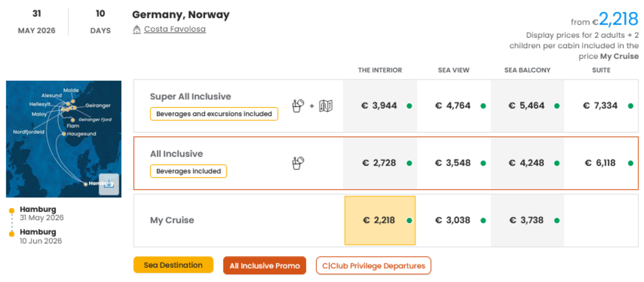Select Super All Inclusive interior price € 3,944
This screenshot has width=644, height=282.
click(379, 106)
